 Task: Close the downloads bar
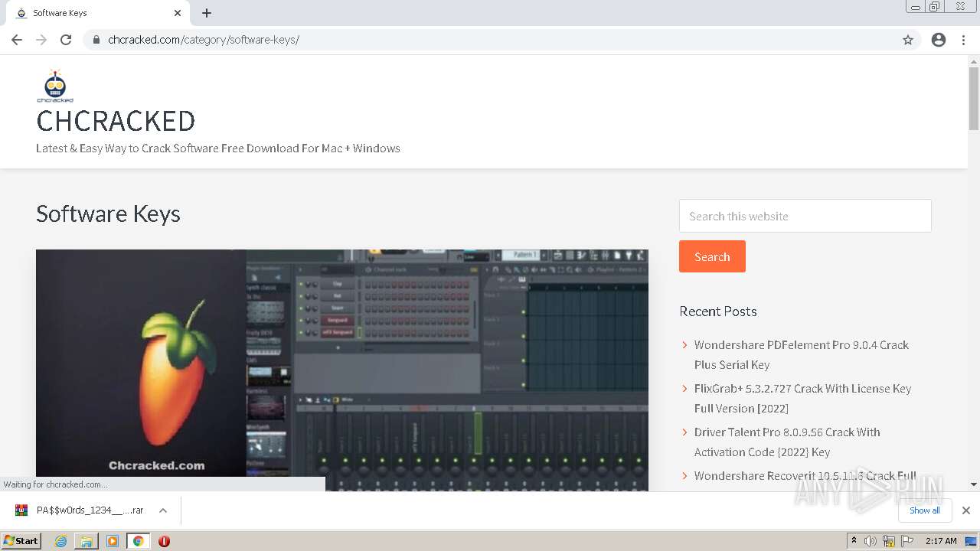pos(966,510)
